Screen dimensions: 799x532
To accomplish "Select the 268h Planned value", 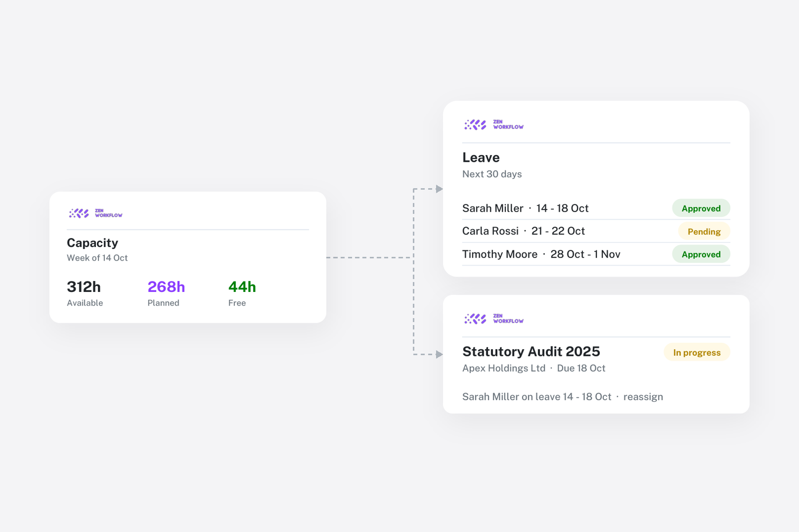I will pos(166,287).
